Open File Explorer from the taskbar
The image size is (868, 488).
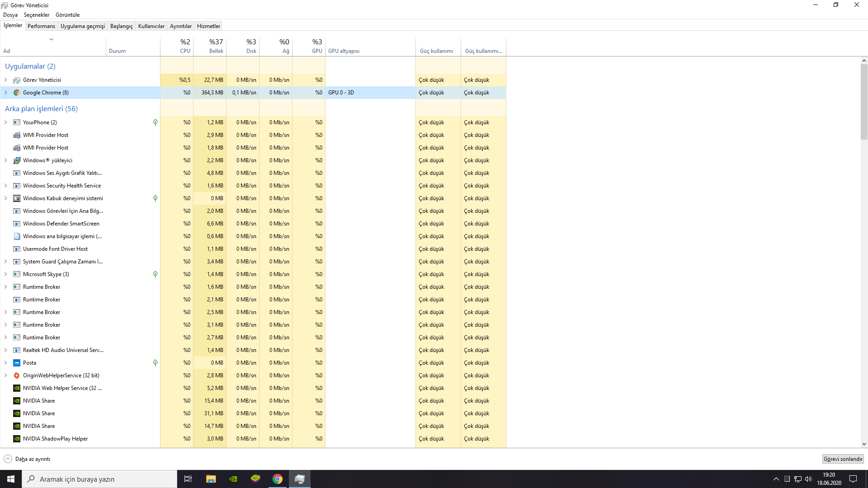pyautogui.click(x=211, y=479)
